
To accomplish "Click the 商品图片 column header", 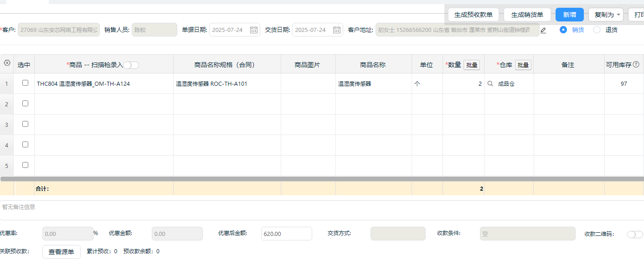I will coord(308,65).
